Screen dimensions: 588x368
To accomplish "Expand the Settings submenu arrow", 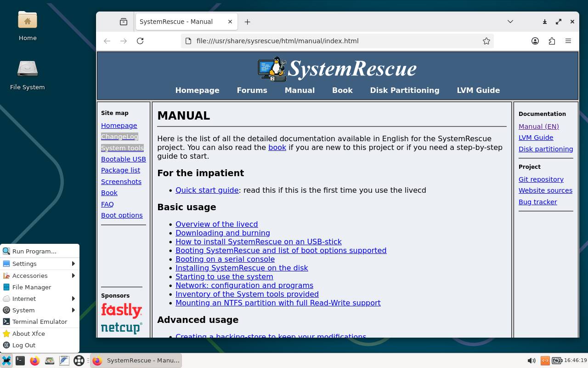I will (x=73, y=264).
